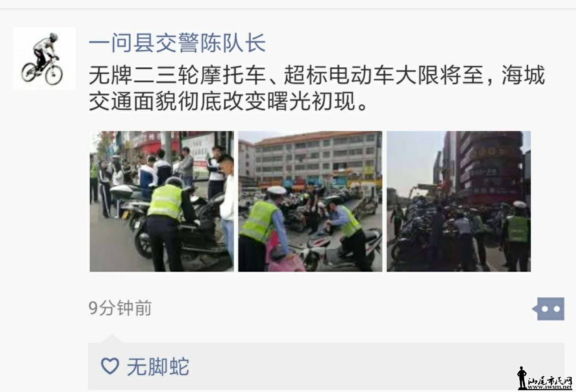The width and height of the screenshot is (576, 392).
Task: Tap the 海城 text in the post
Action: click(523, 75)
